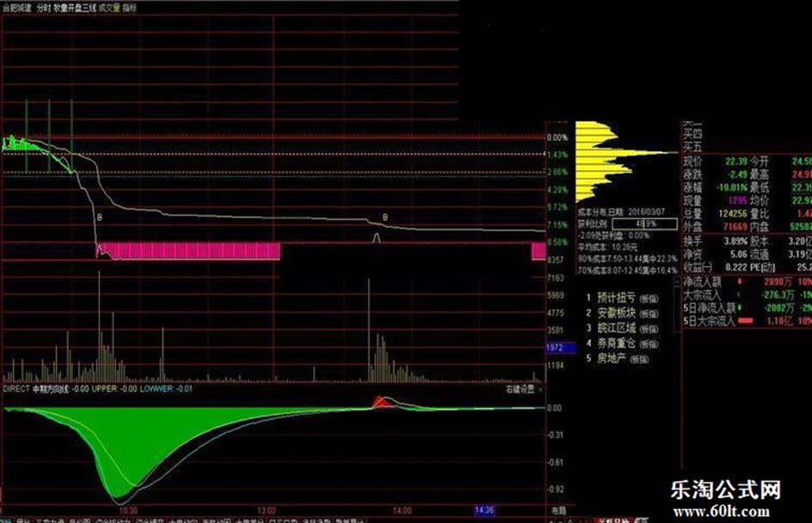This screenshot has height=523, width=812.
Task: Click the DIRECT 中期方向线 indicator title
Action: 36,388
